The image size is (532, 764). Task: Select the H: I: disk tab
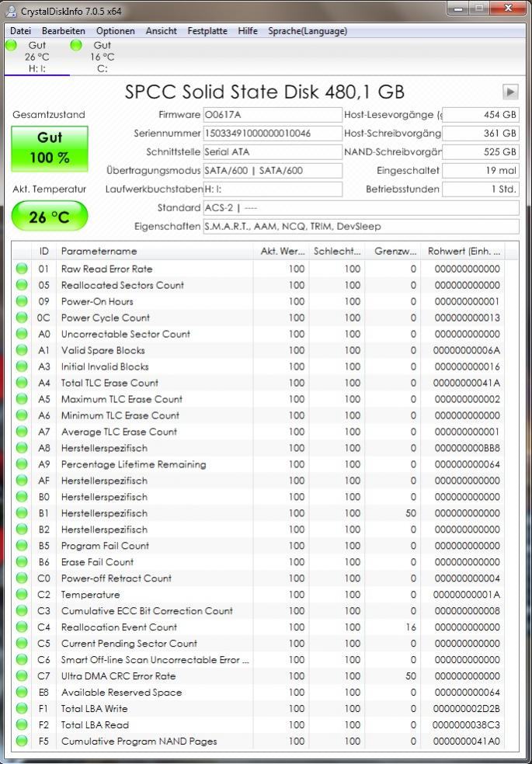pos(37,57)
